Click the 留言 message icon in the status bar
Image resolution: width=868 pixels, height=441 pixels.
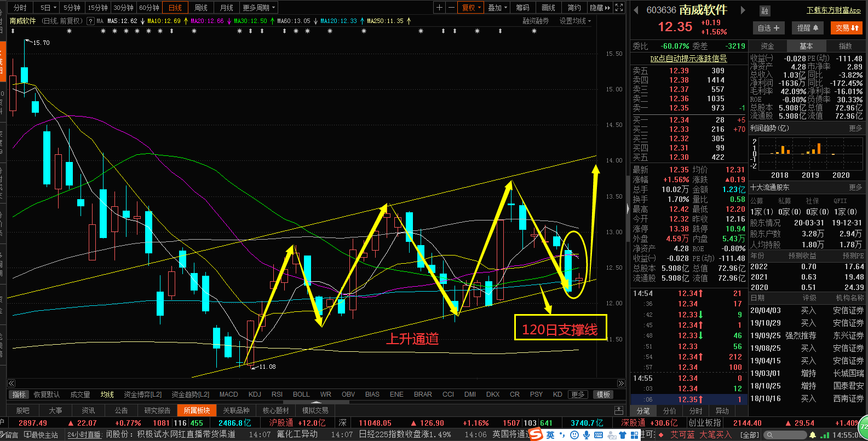[x=8, y=435]
